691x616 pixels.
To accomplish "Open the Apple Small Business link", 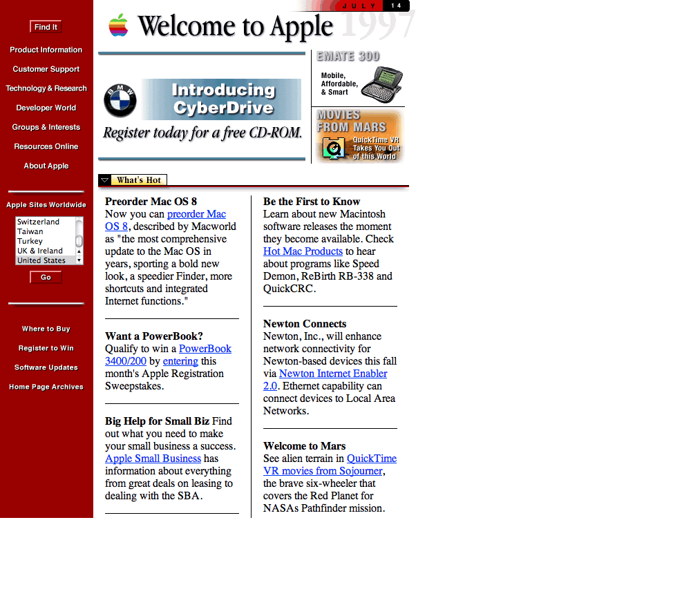I will [153, 459].
